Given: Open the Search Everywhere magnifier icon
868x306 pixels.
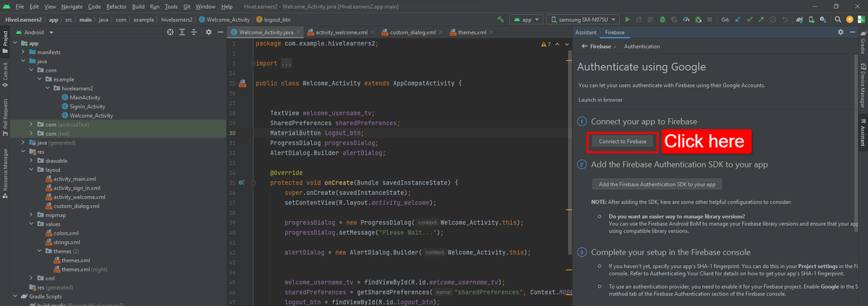Looking at the screenshot, I should (x=838, y=20).
